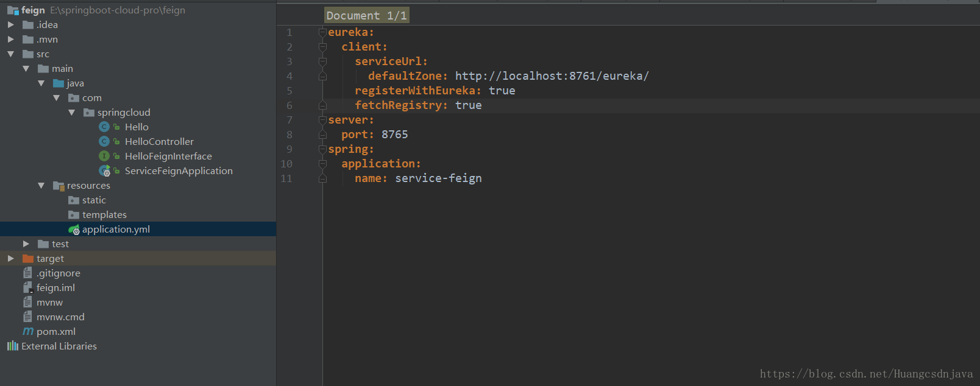Click the Hello class icon
The width and height of the screenshot is (980, 386).
104,127
